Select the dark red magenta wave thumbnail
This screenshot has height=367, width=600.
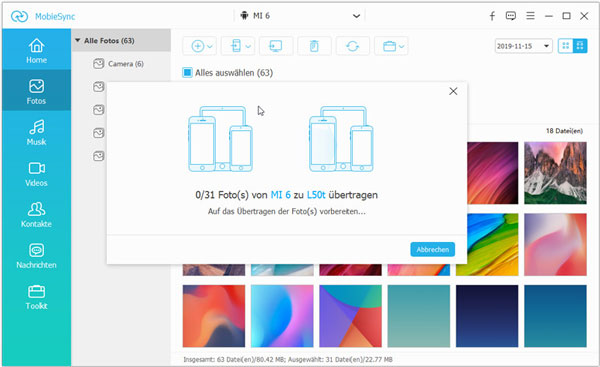[x=492, y=173]
